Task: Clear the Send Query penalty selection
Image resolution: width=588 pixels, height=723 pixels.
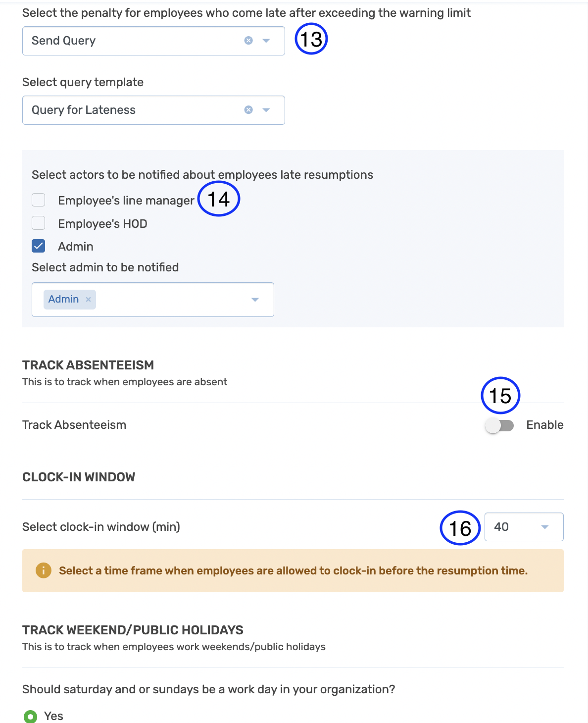Action: click(x=248, y=41)
